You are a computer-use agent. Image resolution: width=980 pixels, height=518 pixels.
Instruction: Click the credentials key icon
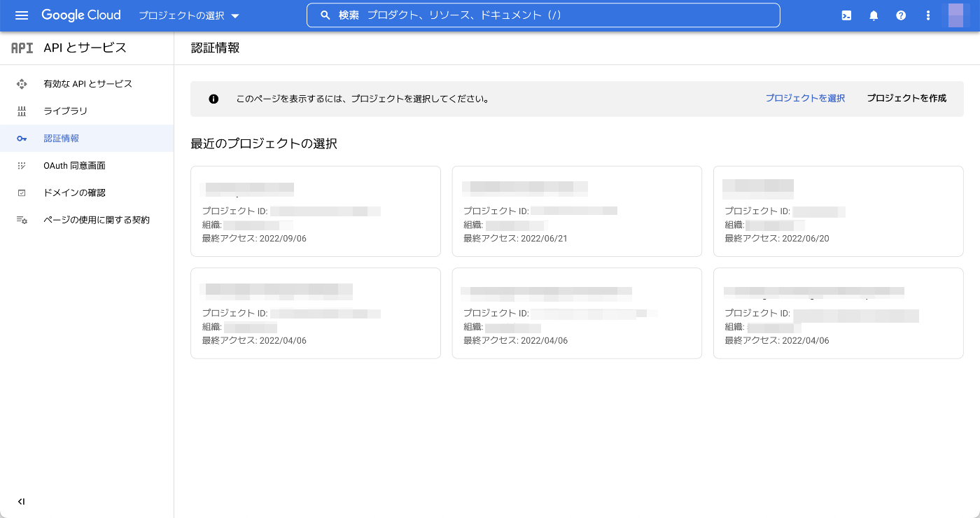(22, 139)
